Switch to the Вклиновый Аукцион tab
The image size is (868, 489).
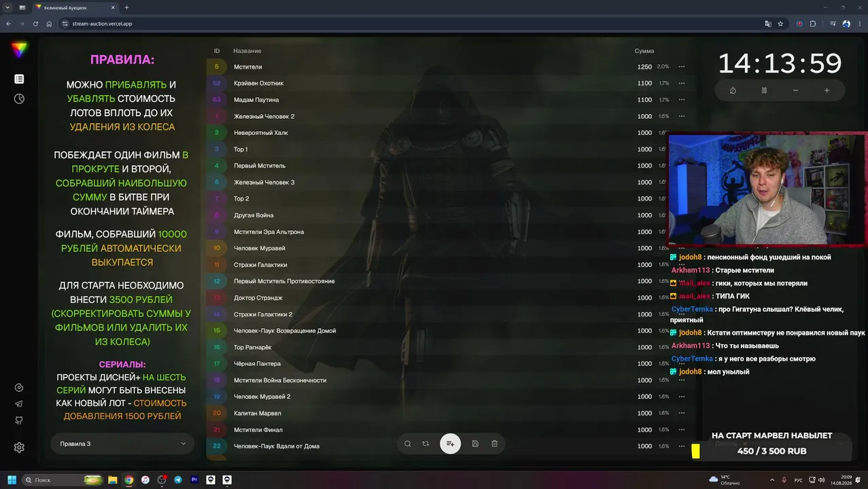[72, 7]
